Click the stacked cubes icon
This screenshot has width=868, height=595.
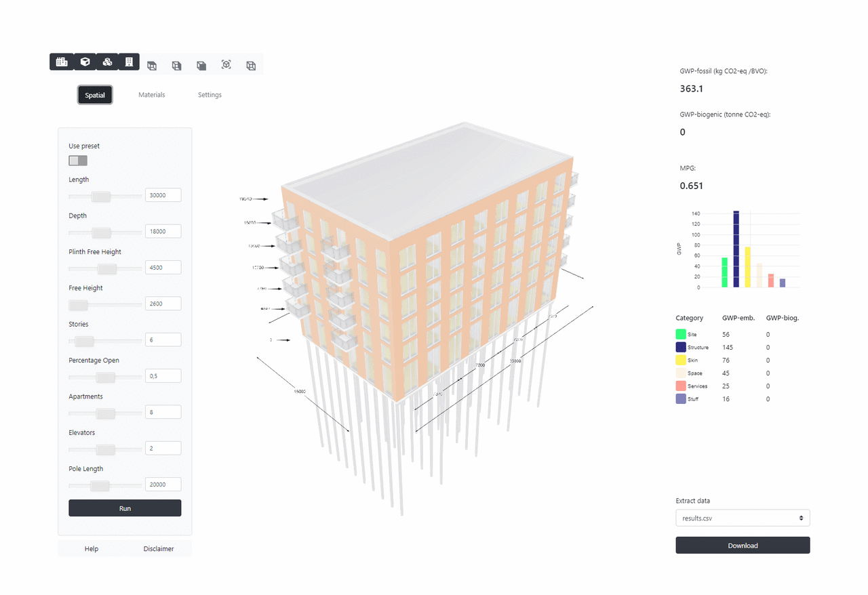click(107, 62)
